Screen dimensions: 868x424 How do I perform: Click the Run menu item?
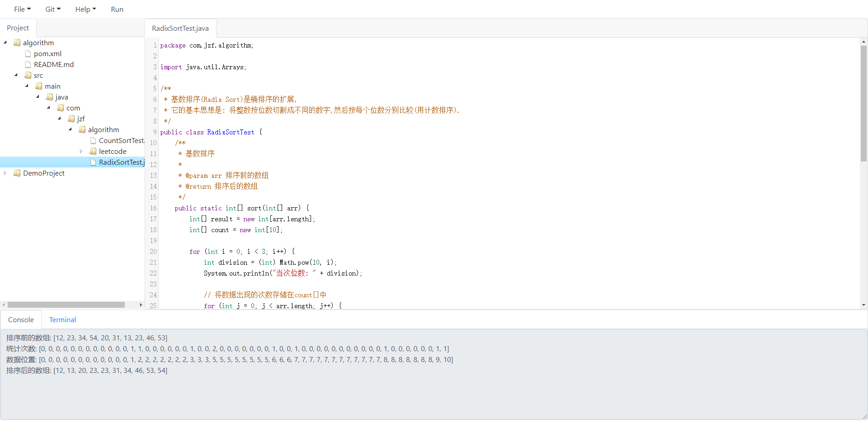coord(117,9)
